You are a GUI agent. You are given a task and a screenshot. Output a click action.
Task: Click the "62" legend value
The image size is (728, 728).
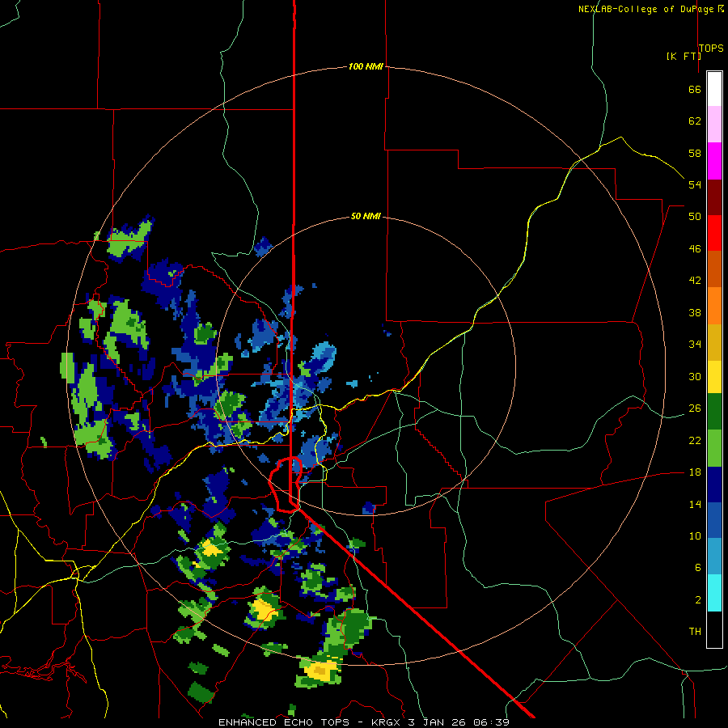click(x=695, y=121)
